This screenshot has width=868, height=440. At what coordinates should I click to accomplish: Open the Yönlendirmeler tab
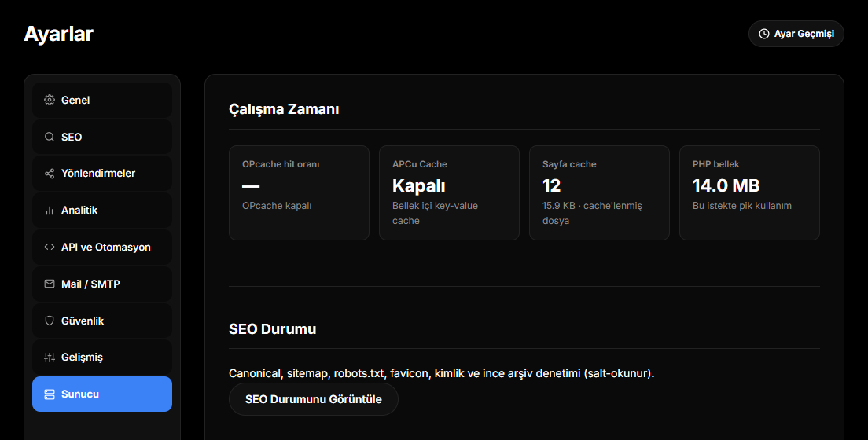[102, 173]
